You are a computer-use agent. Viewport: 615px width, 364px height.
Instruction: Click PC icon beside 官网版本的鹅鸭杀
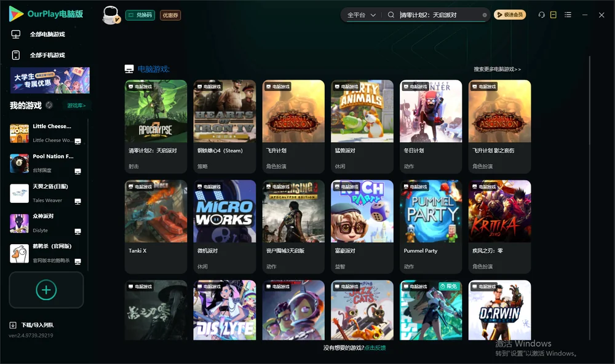click(x=77, y=262)
